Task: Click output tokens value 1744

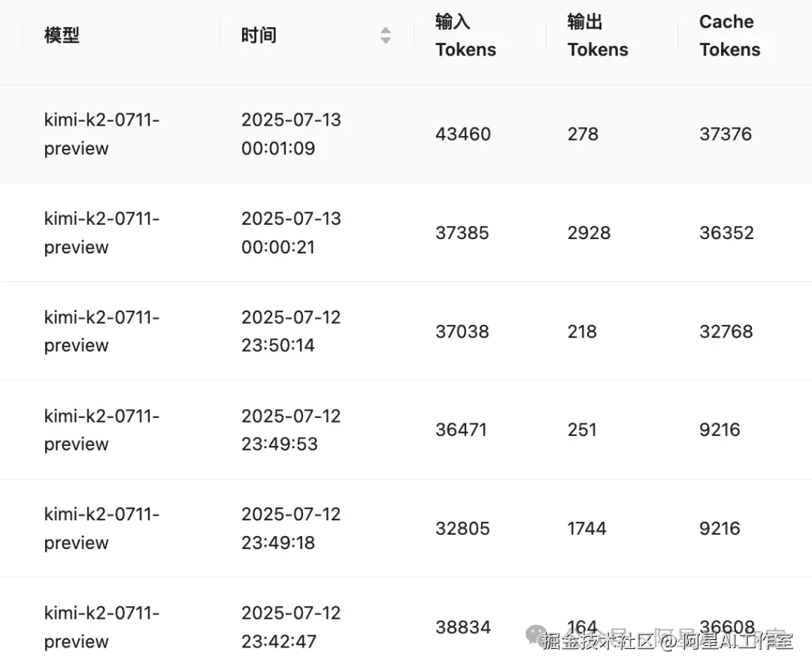Action: (586, 529)
